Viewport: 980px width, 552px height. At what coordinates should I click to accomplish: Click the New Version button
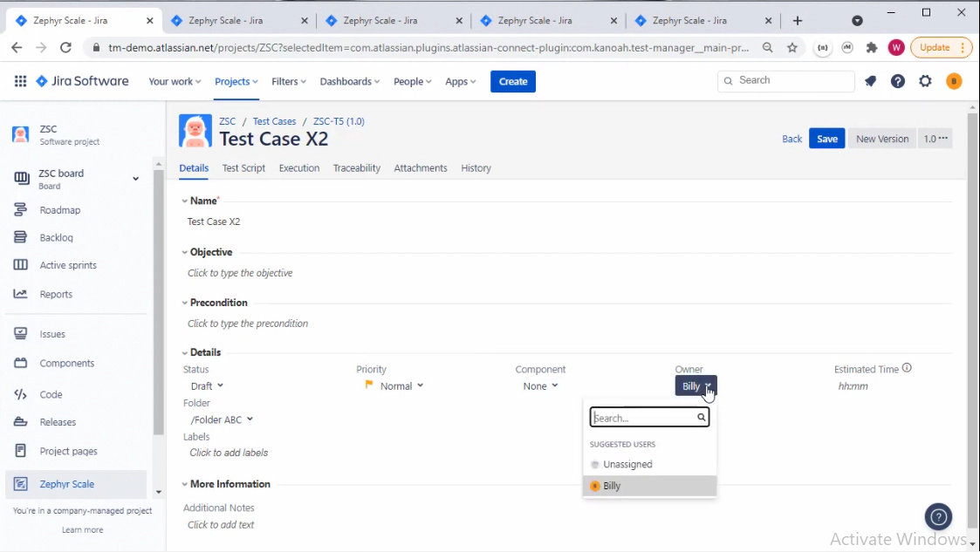tap(881, 138)
